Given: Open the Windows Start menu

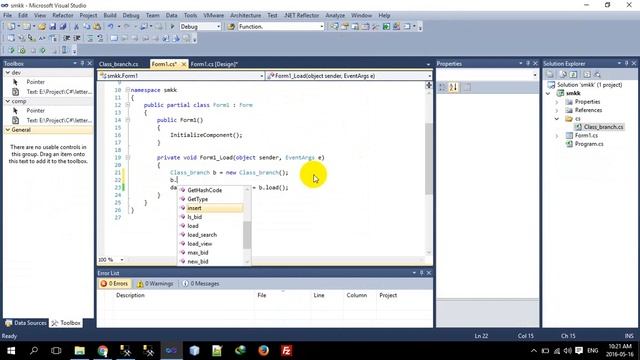Looking at the screenshot, I should pos(11,351).
